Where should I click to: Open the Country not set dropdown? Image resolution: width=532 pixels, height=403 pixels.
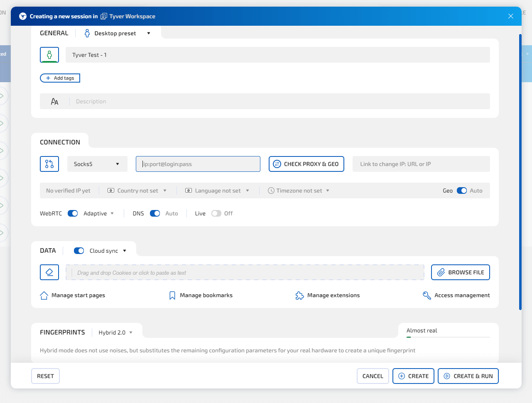pos(137,191)
